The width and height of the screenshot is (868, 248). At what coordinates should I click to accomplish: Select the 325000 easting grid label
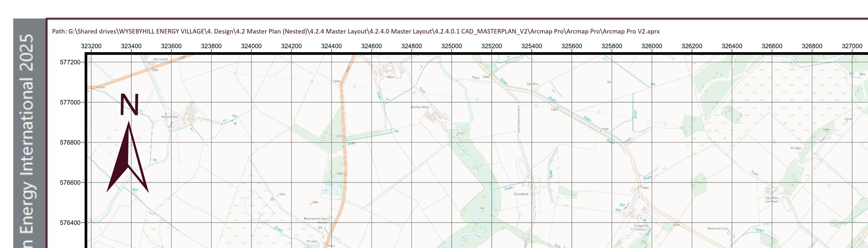[452, 46]
